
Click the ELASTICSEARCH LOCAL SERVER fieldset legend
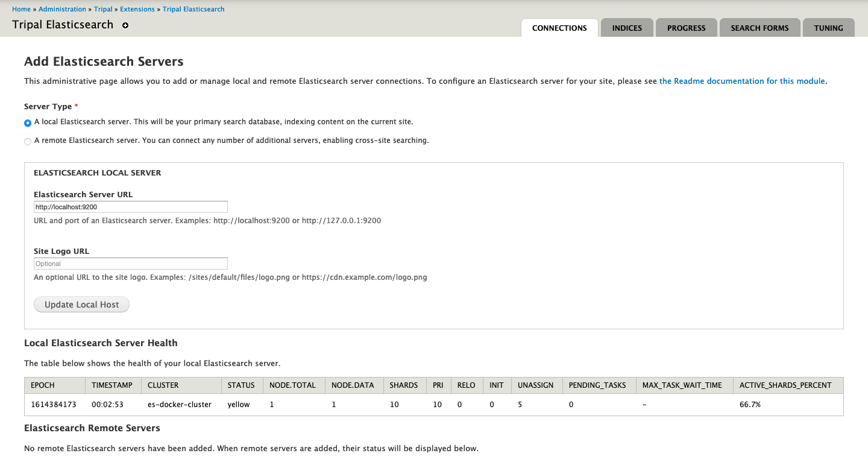pos(98,173)
